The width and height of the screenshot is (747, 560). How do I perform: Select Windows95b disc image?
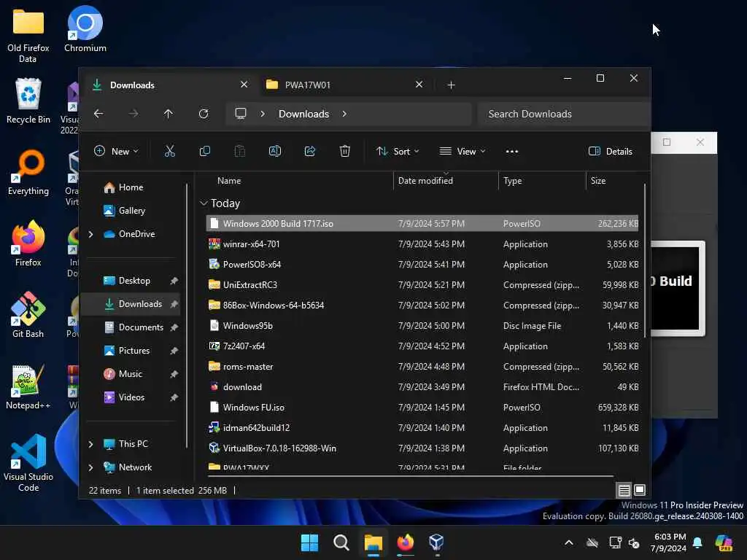[422, 326]
